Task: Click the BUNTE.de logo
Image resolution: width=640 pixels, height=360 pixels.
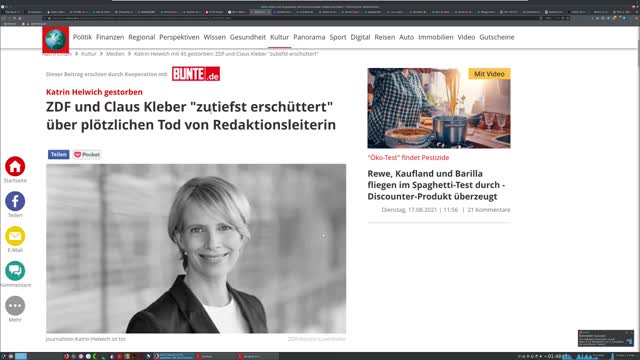Action: click(196, 74)
